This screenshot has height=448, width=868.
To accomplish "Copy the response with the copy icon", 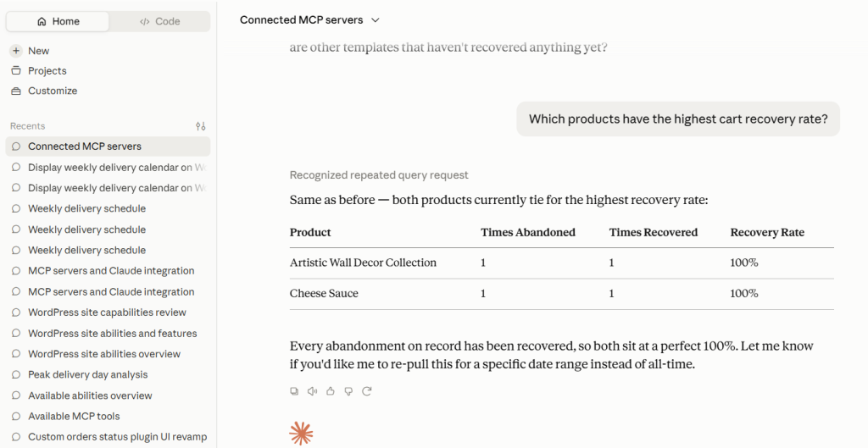I will pyautogui.click(x=294, y=391).
